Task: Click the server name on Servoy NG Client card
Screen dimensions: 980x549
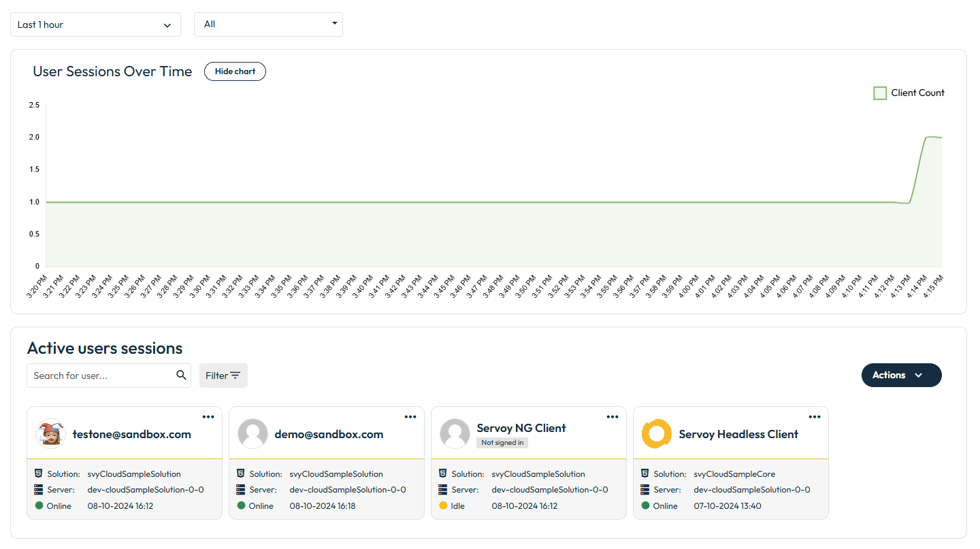Action: point(550,490)
